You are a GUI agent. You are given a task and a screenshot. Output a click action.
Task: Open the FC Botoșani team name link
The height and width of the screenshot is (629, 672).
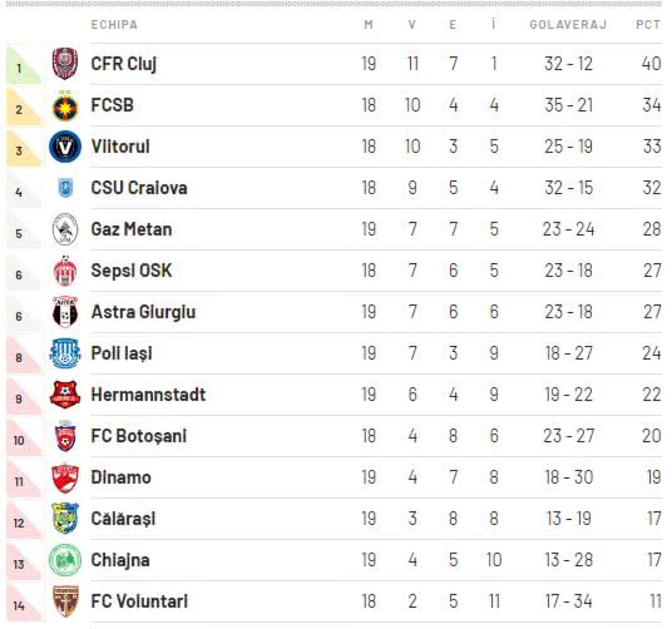(x=138, y=436)
